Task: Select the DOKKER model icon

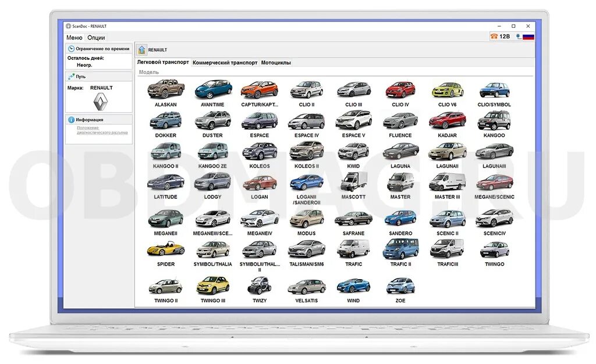Action: (x=166, y=121)
